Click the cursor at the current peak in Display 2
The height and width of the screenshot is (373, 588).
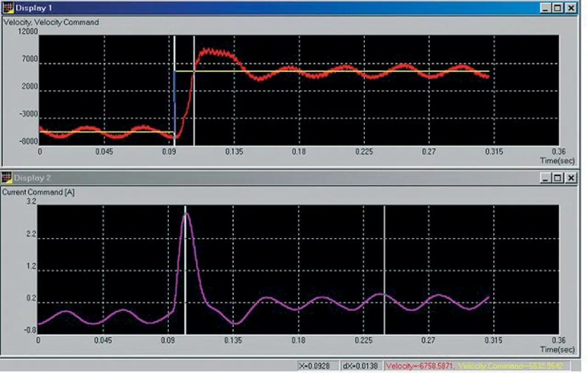185,276
